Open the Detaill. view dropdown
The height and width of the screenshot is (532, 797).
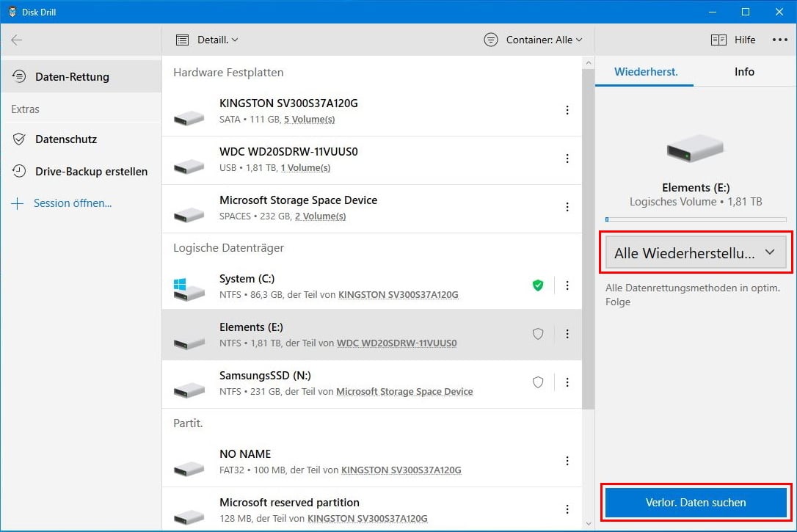217,40
